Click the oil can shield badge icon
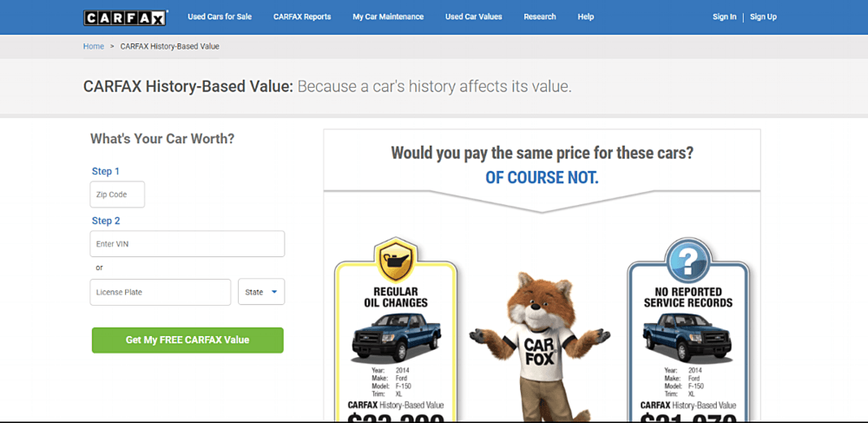This screenshot has height=423, width=868. (x=396, y=261)
